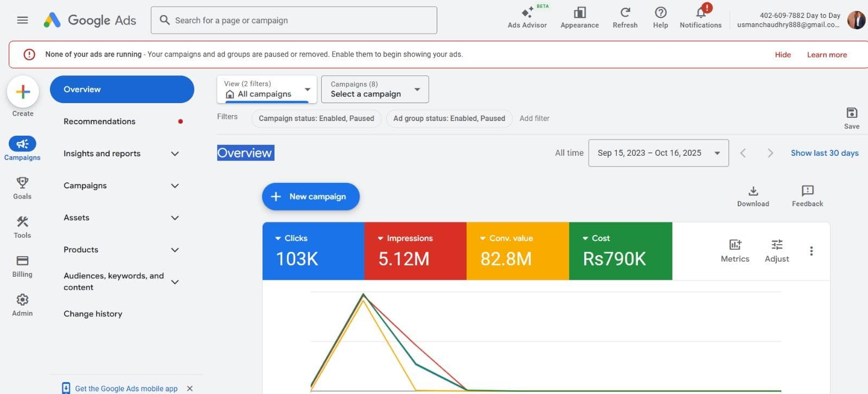Open the Appearance settings
Image resolution: width=868 pixels, height=394 pixels.
pyautogui.click(x=579, y=17)
